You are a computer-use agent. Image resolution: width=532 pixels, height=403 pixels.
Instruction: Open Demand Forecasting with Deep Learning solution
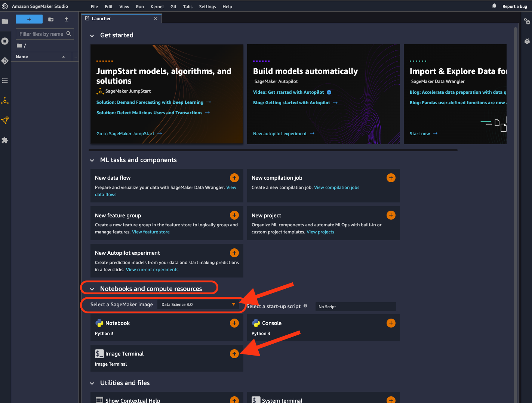coord(154,102)
